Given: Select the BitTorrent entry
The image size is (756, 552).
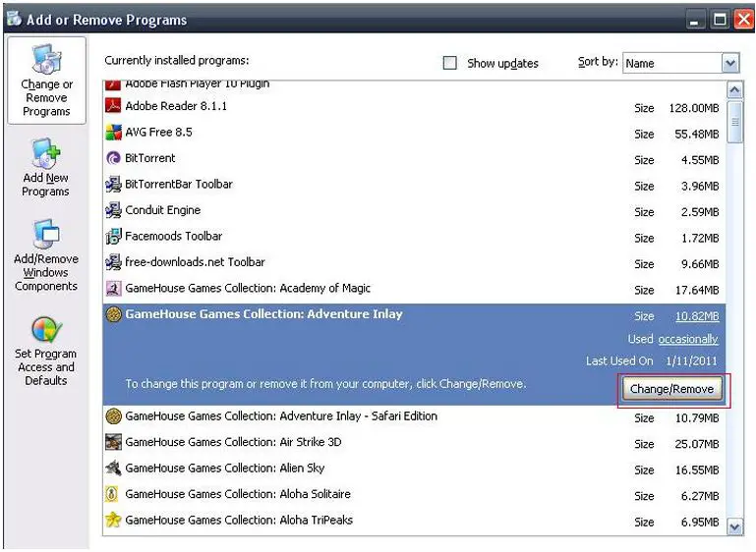Looking at the screenshot, I should coord(414,158).
